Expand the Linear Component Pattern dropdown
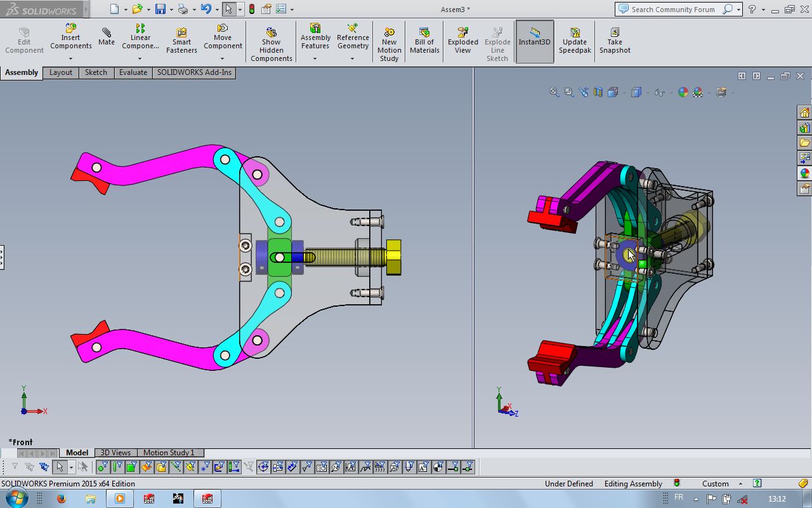The height and width of the screenshot is (508, 812). click(140, 58)
